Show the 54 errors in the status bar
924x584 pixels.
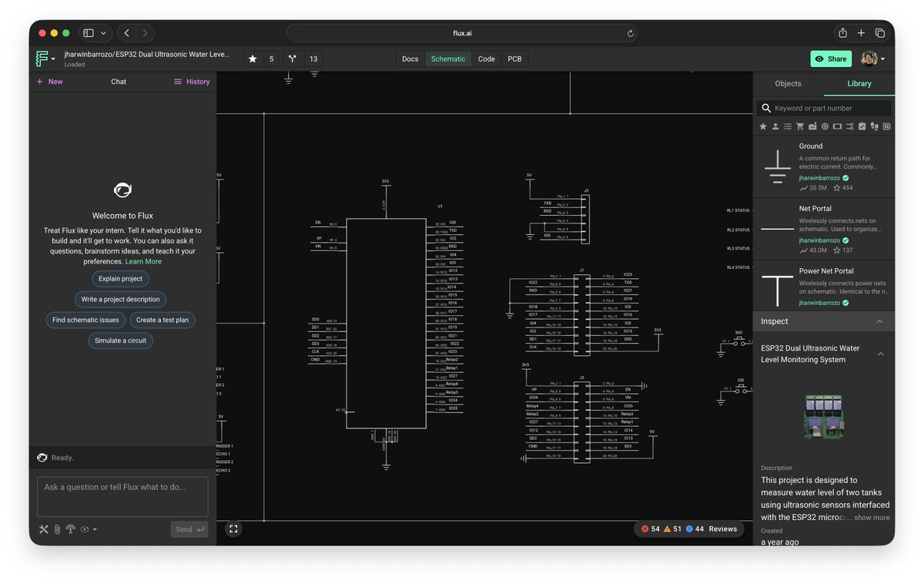(x=649, y=529)
